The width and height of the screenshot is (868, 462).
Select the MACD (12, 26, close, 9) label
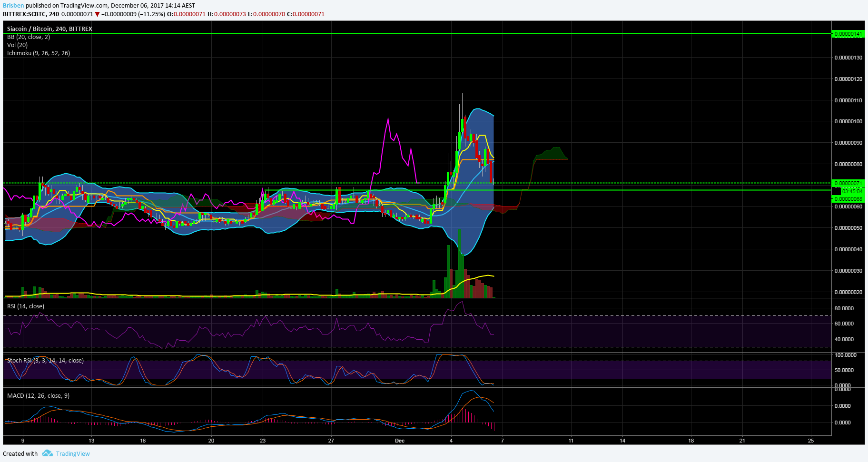[x=39, y=396]
